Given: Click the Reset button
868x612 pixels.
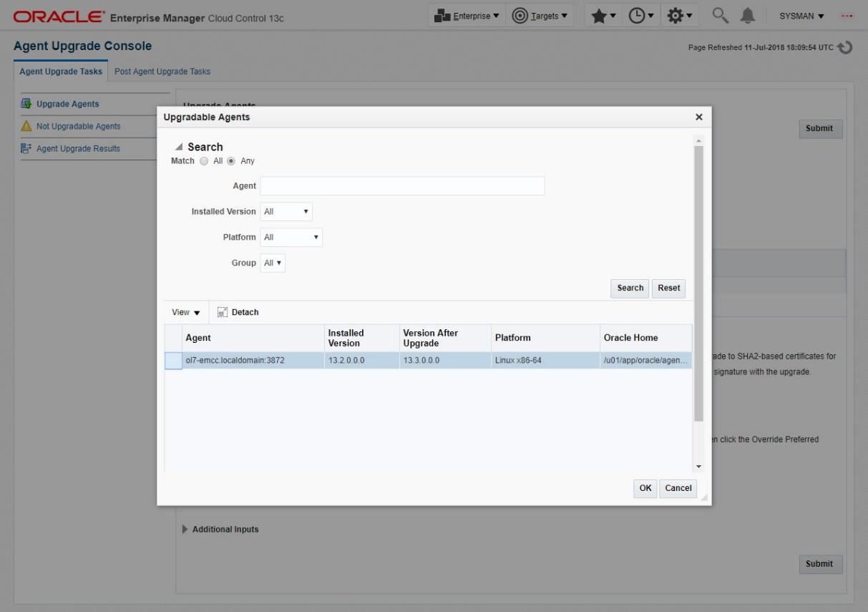Looking at the screenshot, I should point(669,288).
